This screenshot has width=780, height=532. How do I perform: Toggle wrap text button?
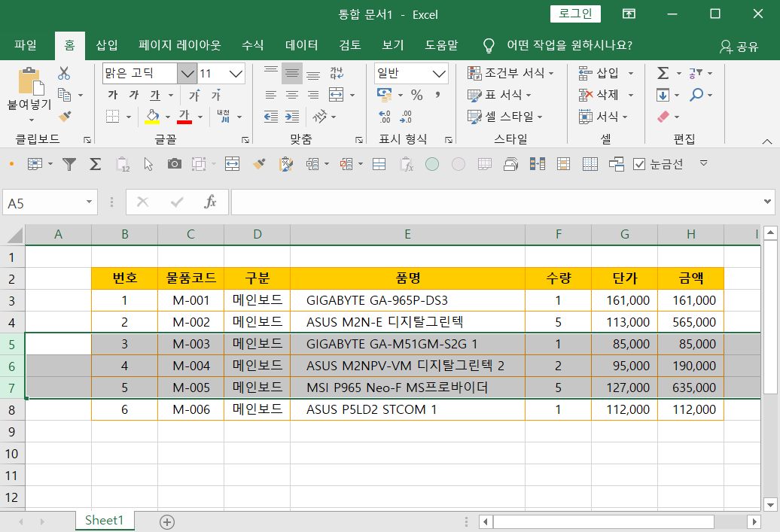(337, 74)
